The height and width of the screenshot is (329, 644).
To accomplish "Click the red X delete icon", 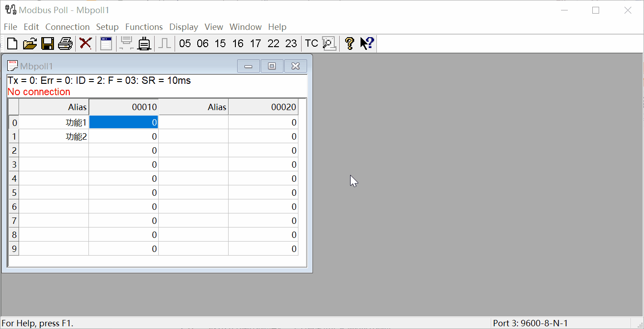I will (85, 44).
